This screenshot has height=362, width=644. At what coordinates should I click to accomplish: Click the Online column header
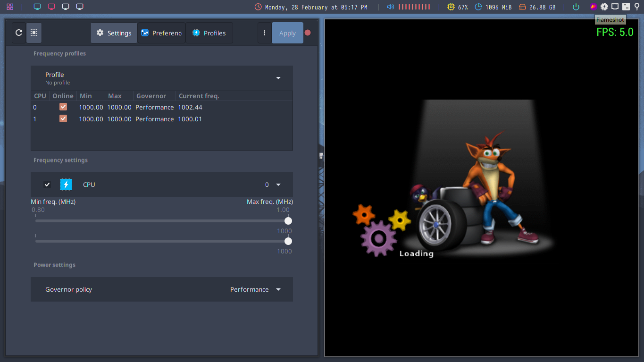(x=63, y=96)
